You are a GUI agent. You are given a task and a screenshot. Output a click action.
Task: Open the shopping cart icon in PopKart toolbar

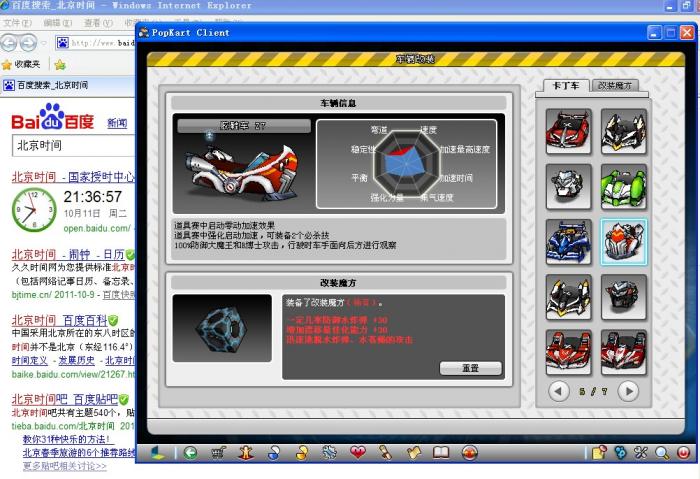[218, 453]
